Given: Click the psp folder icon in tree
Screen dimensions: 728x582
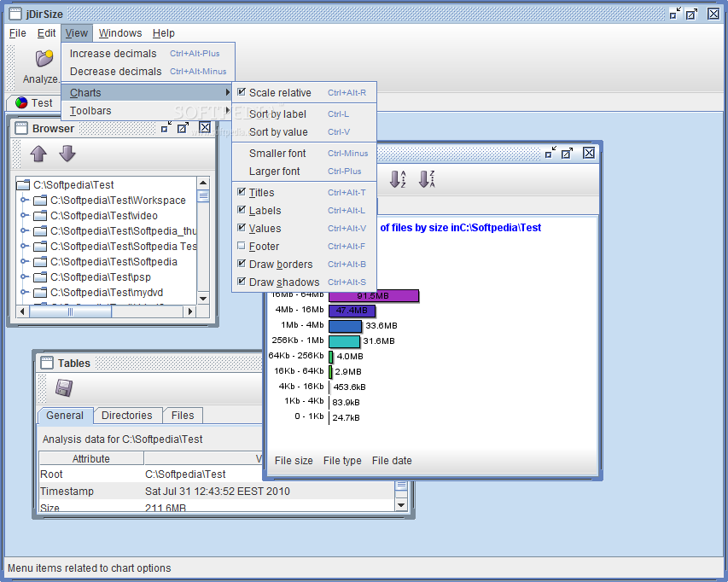Looking at the screenshot, I should point(40,277).
